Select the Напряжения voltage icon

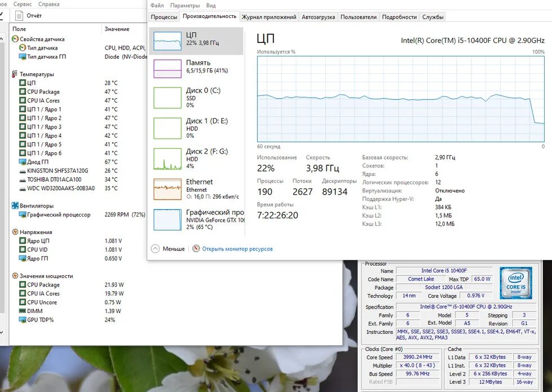[15, 232]
